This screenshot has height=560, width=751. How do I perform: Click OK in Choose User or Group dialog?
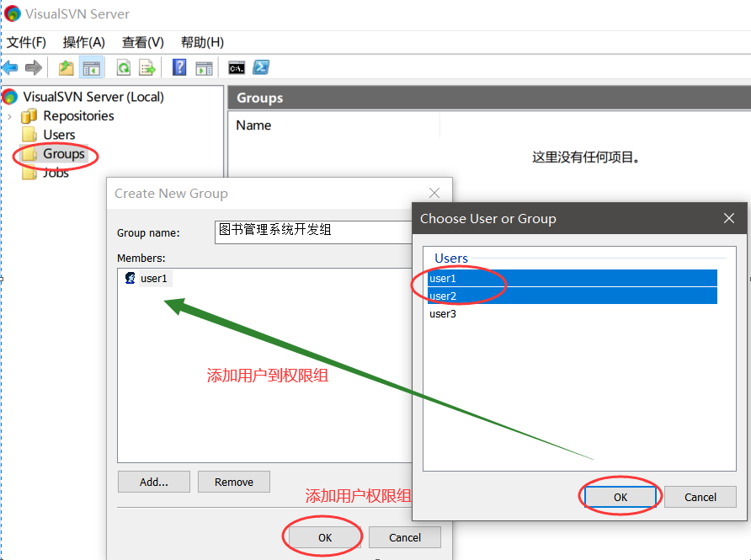621,497
